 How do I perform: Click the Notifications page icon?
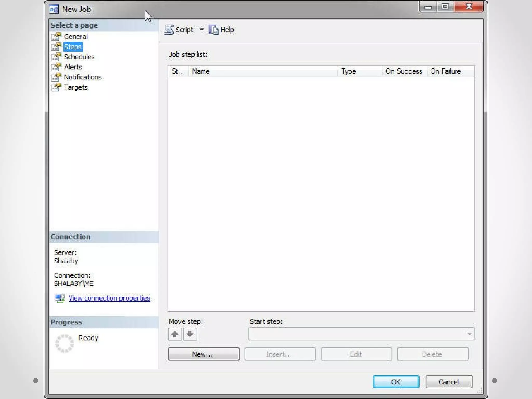tap(56, 77)
